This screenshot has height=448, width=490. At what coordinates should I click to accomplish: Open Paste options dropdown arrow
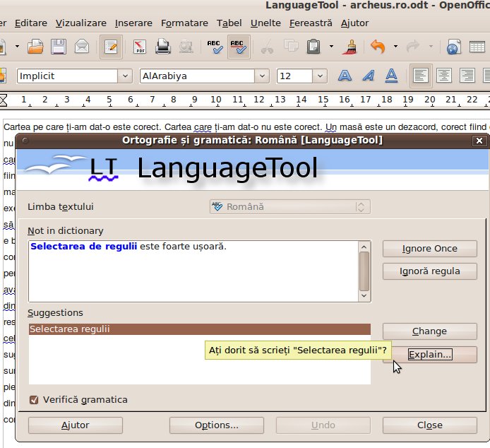pos(331,47)
